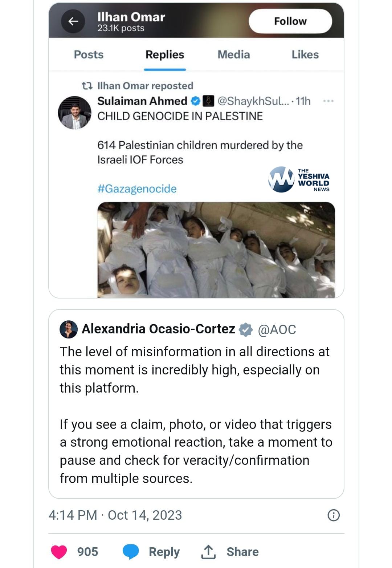This screenshot has height=568, width=392.
Task: Click the back arrow icon
Action: (x=73, y=21)
